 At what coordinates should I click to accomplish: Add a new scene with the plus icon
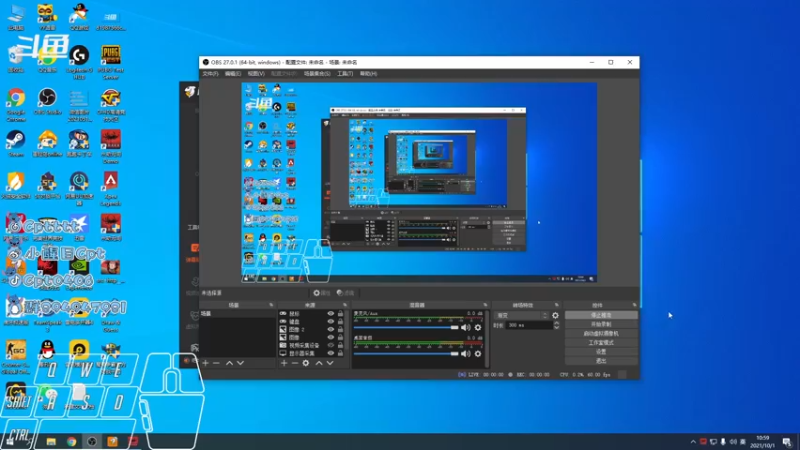coord(206,363)
